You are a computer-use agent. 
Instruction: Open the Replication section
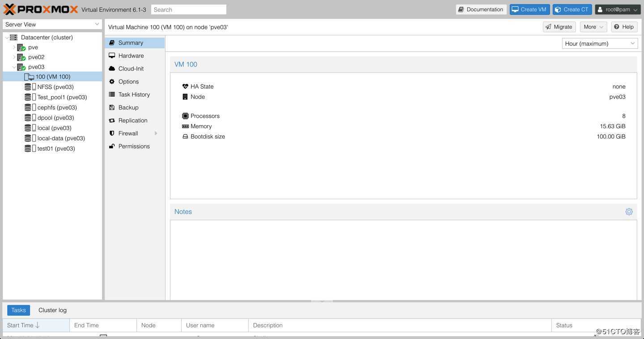click(x=135, y=121)
